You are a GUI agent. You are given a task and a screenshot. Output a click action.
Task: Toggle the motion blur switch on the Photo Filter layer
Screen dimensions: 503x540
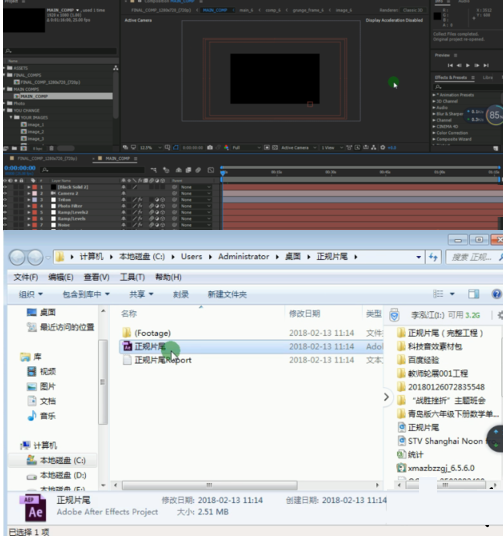pyautogui.click(x=151, y=206)
